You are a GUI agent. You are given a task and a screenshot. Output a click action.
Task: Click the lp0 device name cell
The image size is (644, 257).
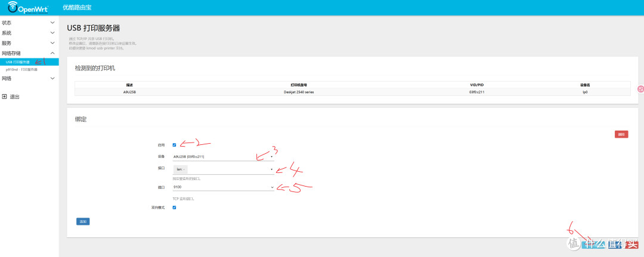tap(585, 92)
